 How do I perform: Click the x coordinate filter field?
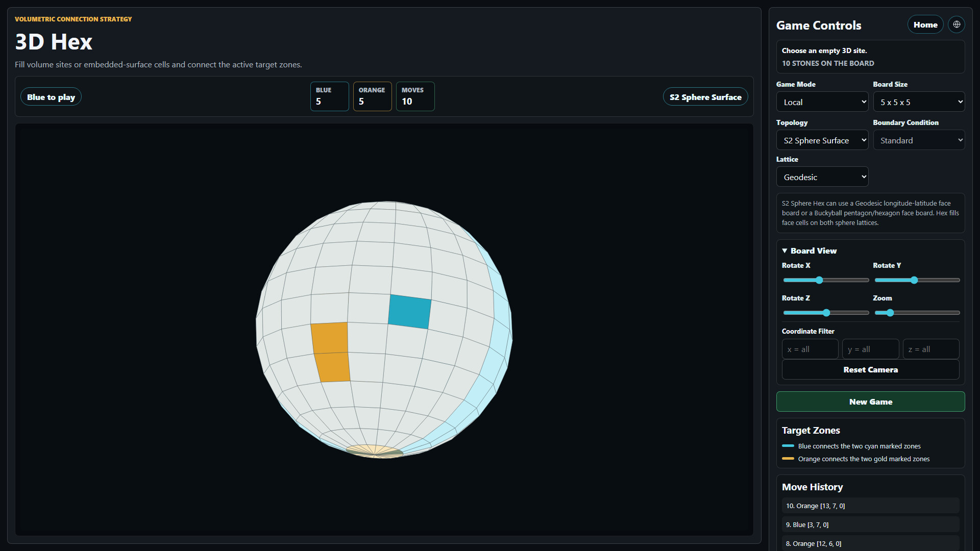tap(810, 349)
